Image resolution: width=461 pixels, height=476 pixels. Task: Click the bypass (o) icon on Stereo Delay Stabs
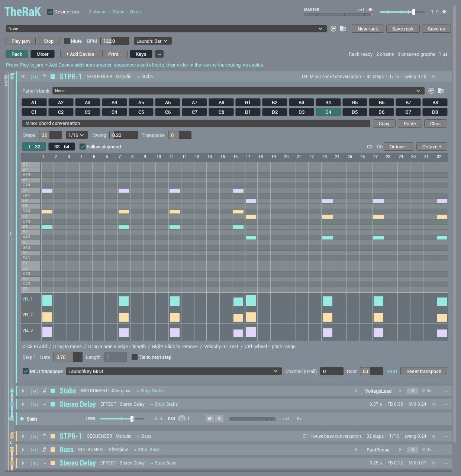[34, 405]
